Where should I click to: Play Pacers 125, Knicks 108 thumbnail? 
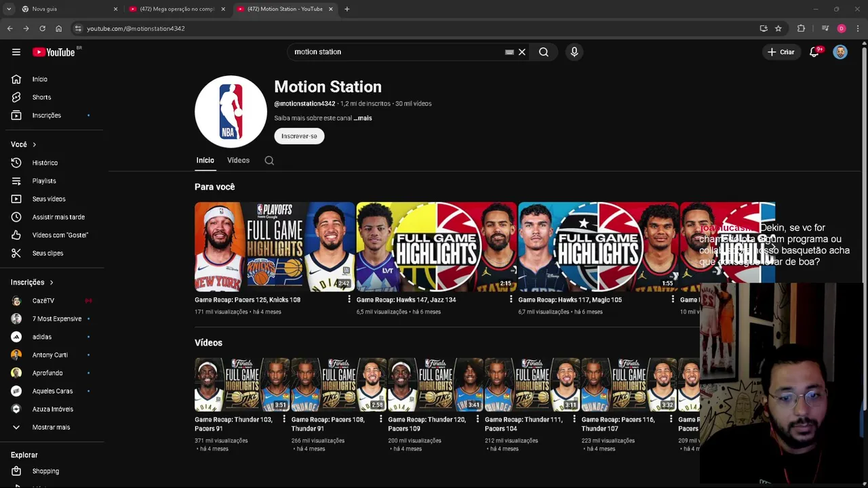click(274, 247)
